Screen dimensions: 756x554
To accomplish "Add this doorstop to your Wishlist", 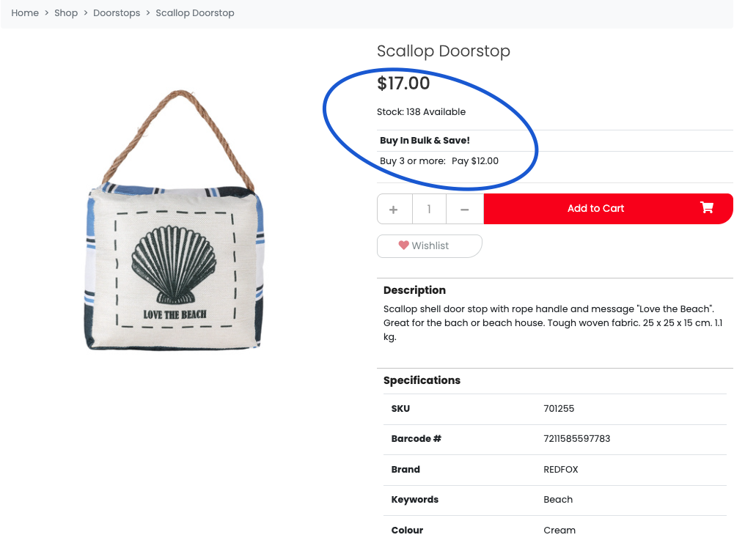I will [429, 245].
